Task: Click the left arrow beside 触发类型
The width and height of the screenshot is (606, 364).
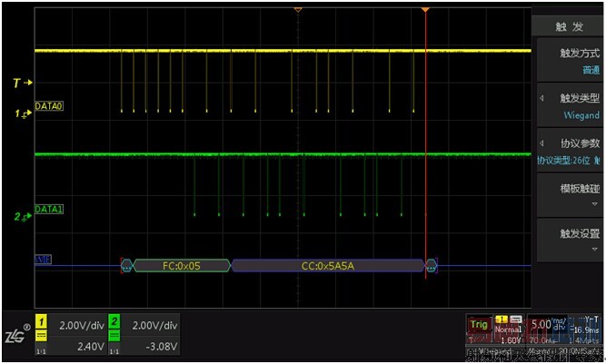Action: (541, 98)
